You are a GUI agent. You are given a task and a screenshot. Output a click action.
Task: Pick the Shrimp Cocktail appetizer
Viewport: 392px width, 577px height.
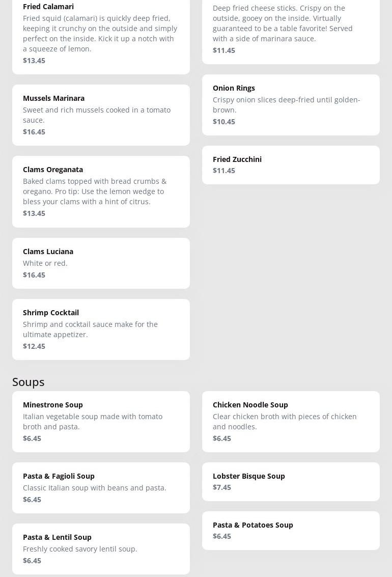point(51,313)
